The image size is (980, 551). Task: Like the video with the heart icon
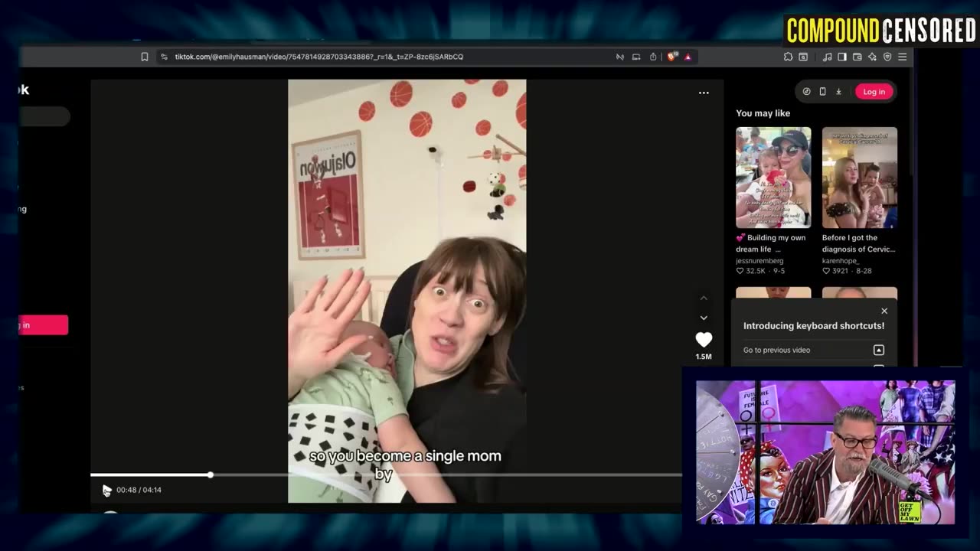point(704,339)
